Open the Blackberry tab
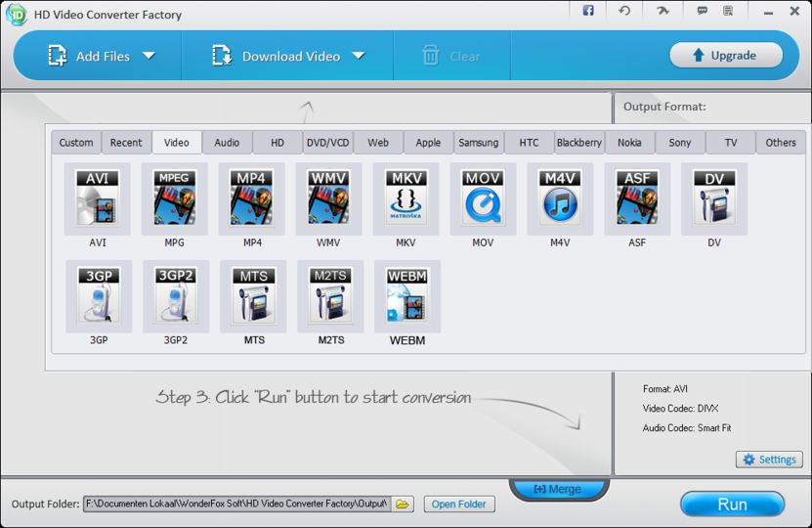 579,143
